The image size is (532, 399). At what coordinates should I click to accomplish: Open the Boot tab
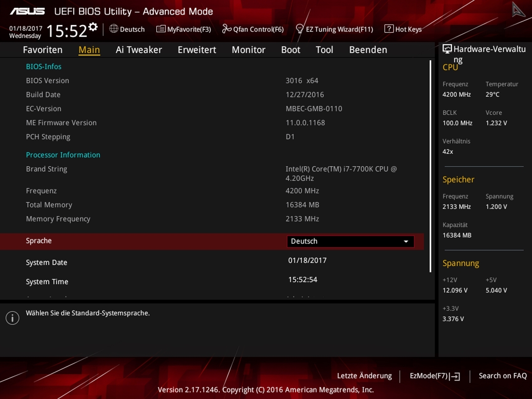[x=291, y=50]
